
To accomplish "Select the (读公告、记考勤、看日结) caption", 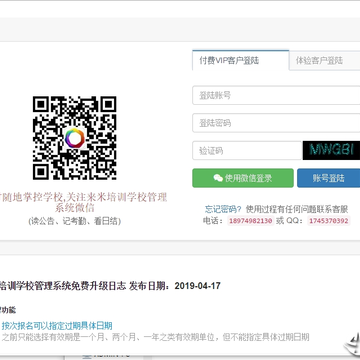I will click(x=75, y=221).
